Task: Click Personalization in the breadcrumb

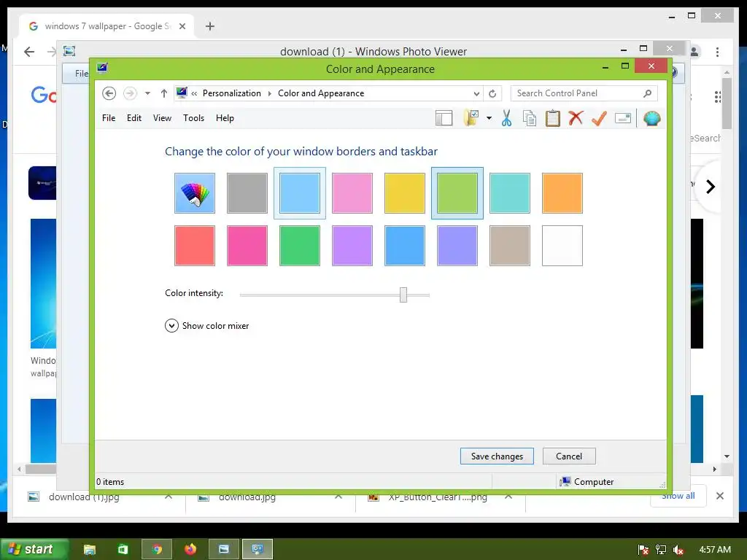Action: (231, 93)
